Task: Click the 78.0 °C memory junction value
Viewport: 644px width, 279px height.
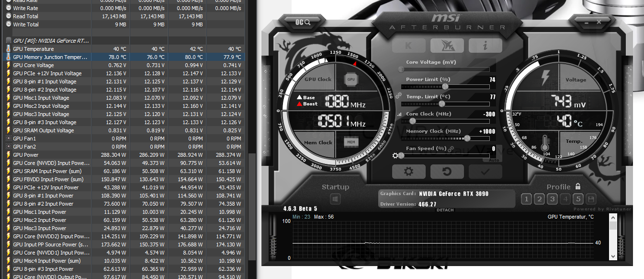Action: (117, 57)
